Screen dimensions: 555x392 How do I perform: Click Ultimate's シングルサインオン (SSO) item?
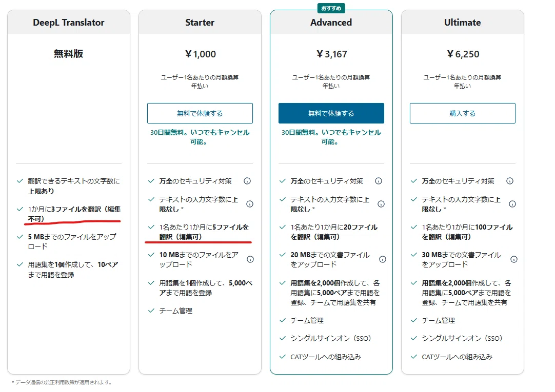(x=462, y=338)
